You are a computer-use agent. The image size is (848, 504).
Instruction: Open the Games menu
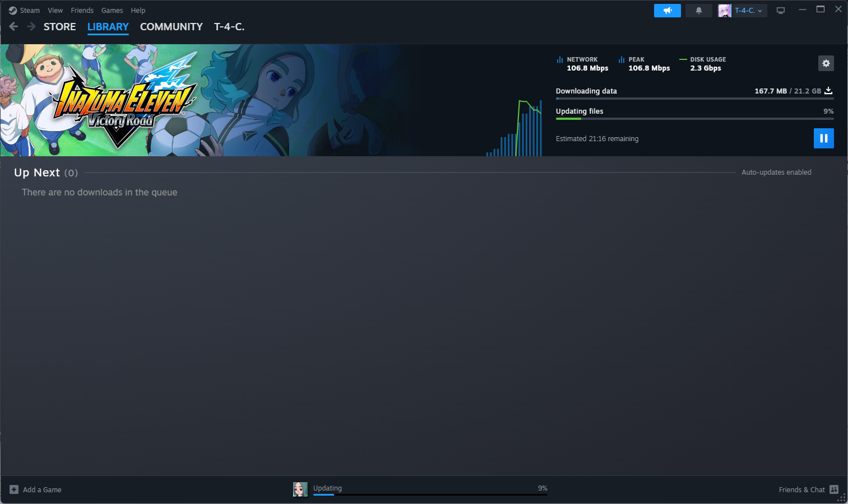(112, 11)
